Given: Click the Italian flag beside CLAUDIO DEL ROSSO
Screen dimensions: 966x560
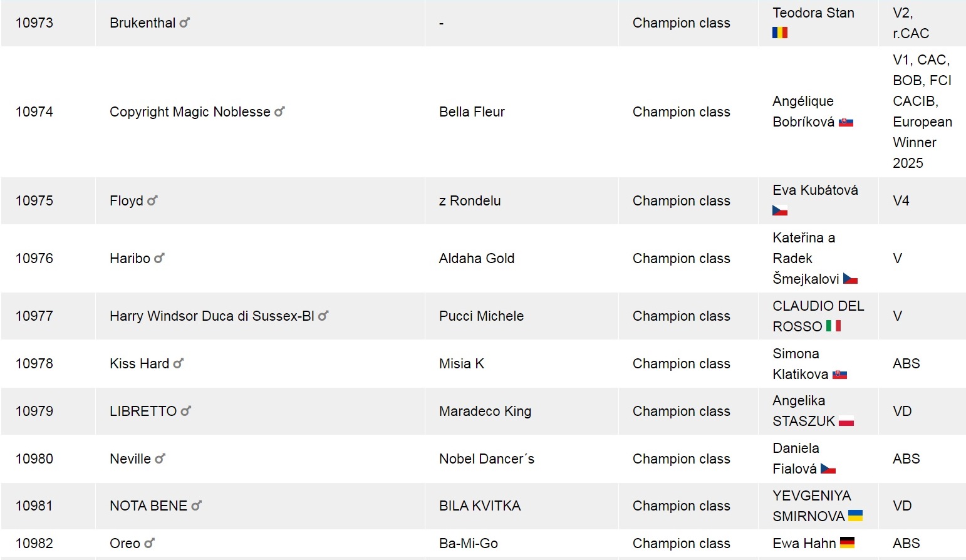Looking at the screenshot, I should point(833,326).
